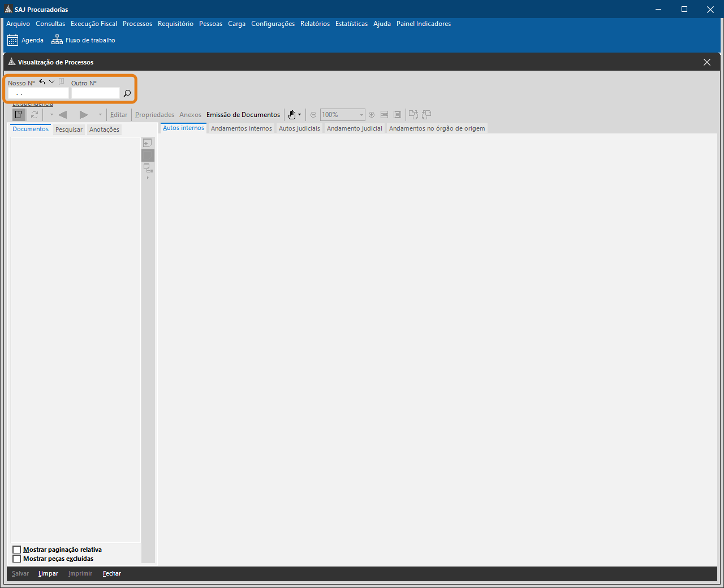The image size is (724, 588).
Task: Switch to the Anotações tab
Action: (104, 129)
